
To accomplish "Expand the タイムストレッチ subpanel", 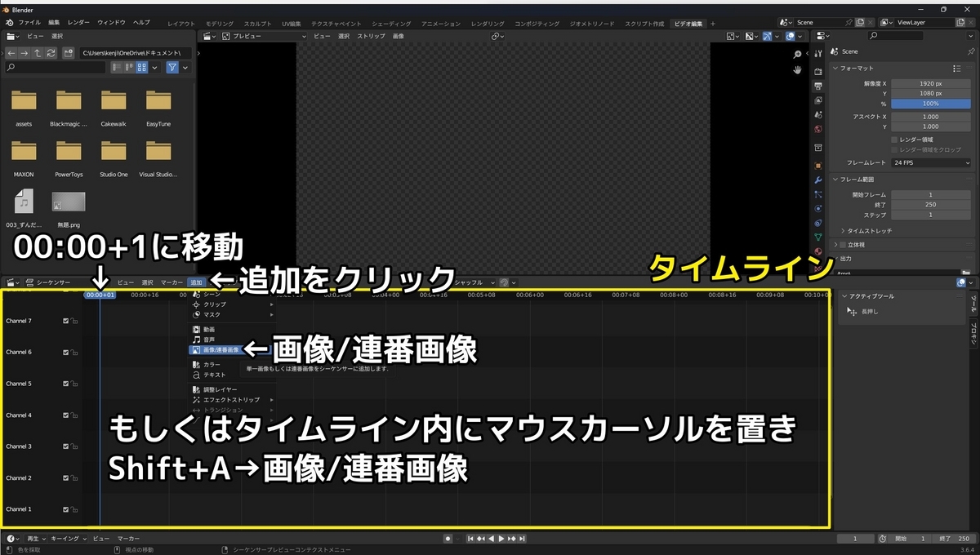I will (x=843, y=231).
